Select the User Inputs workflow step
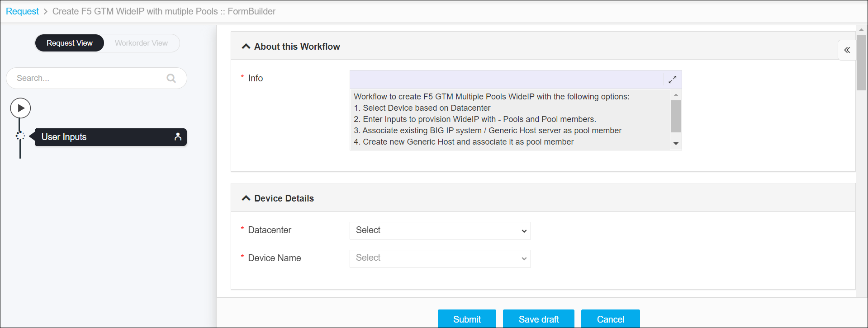 point(111,137)
